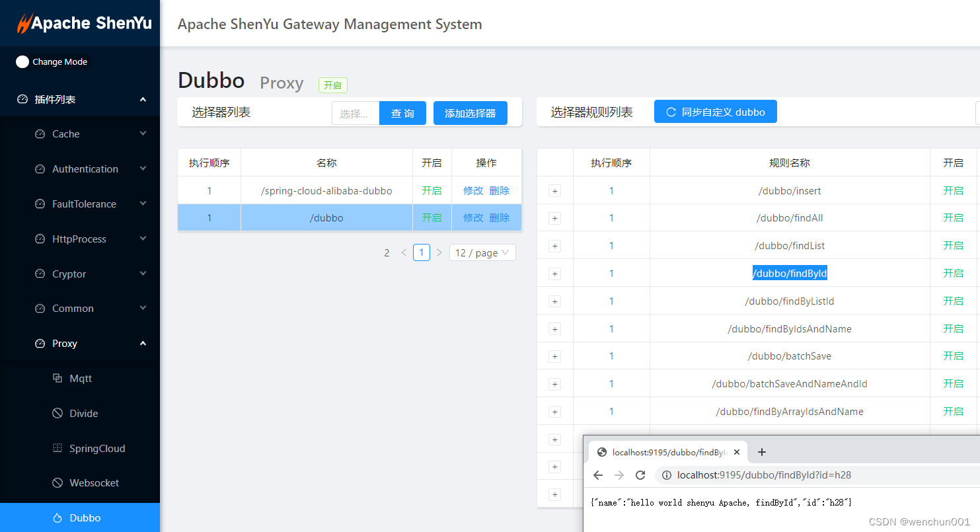Click the Dubbo flame icon

[57, 518]
